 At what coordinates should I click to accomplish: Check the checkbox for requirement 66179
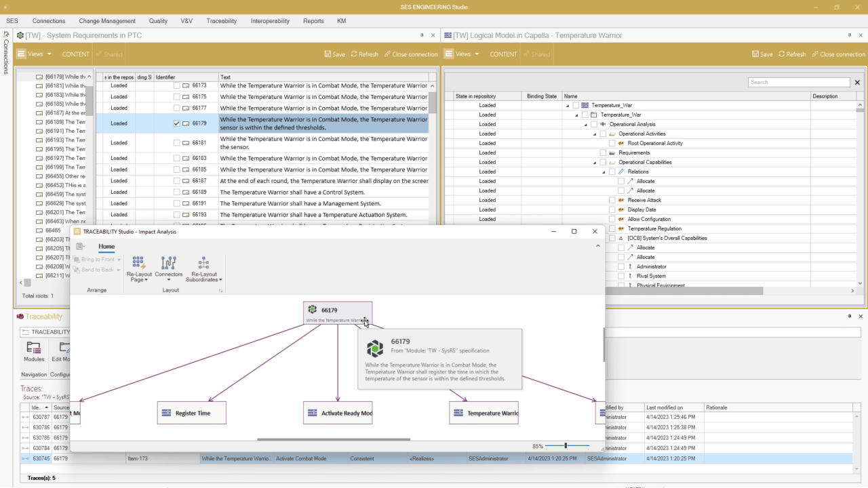176,123
